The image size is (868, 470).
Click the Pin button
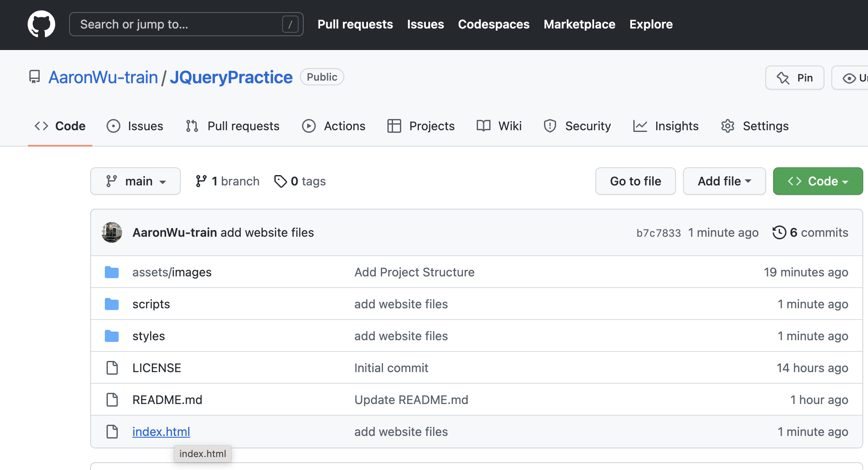[x=795, y=78]
